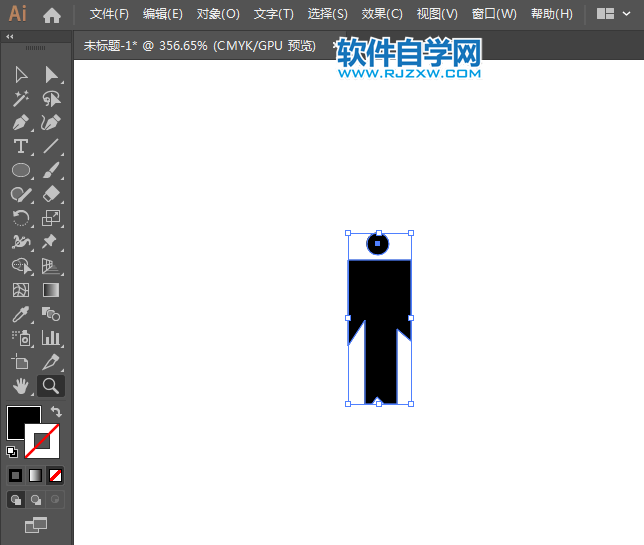Set paint mode to Color

[x=16, y=476]
